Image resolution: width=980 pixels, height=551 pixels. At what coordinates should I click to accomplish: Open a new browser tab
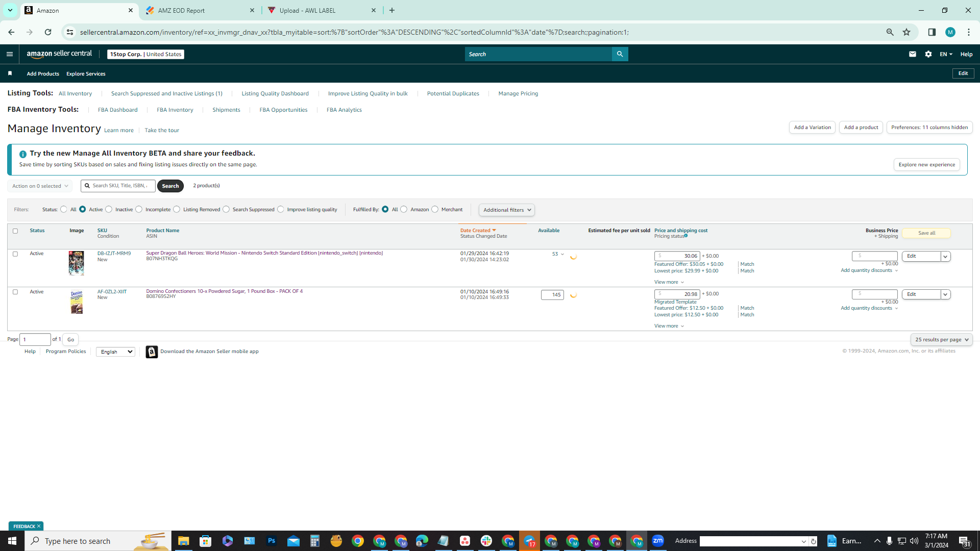[x=392, y=10]
